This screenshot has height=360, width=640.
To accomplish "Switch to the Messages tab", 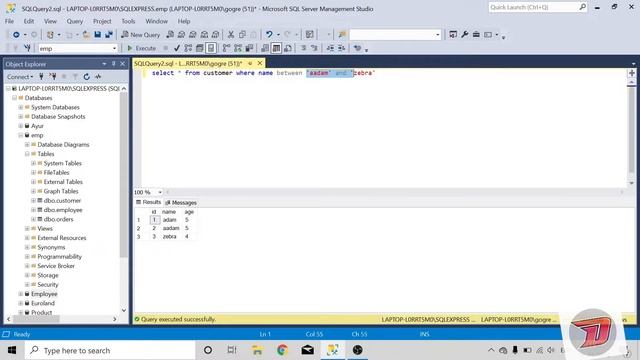I will click(x=181, y=202).
